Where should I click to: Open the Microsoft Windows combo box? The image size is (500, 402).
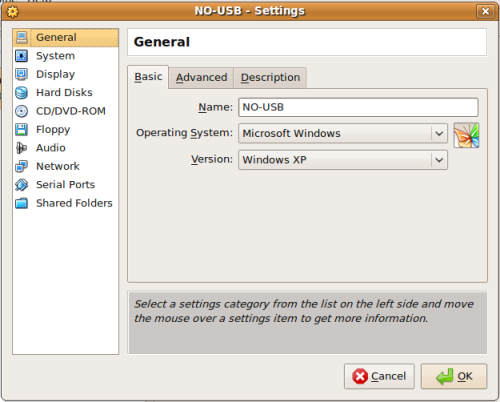[x=343, y=133]
